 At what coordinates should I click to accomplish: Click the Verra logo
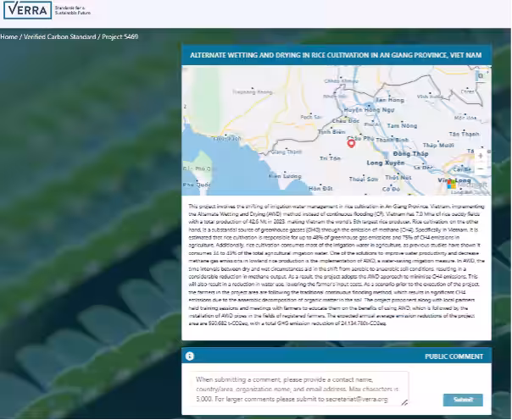point(26,11)
